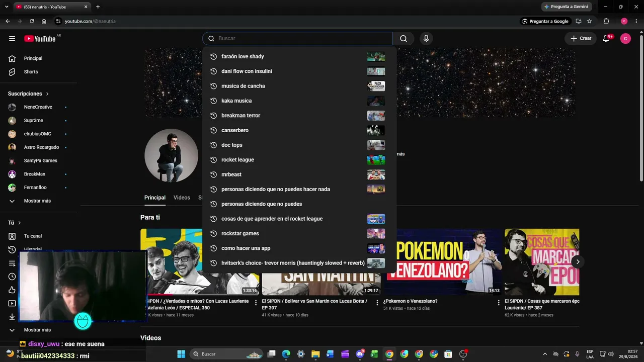Open the thumbnail beside 'musica de cancha'

click(x=376, y=86)
